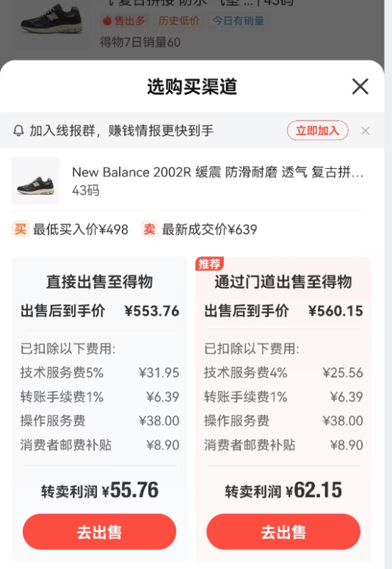Tap the 今日有销量 tag
392x569 pixels.
click(239, 21)
